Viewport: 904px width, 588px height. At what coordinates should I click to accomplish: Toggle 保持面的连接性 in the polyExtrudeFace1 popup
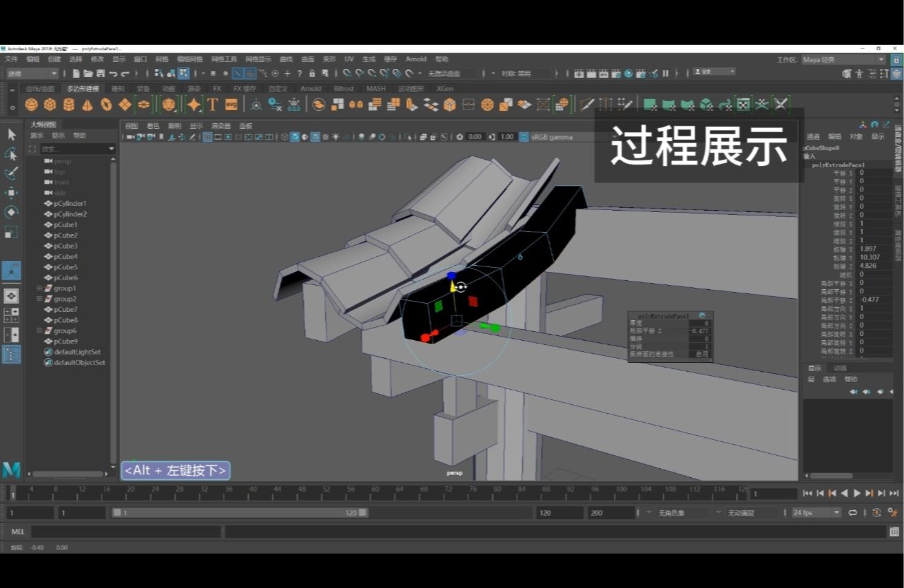pyautogui.click(x=701, y=355)
